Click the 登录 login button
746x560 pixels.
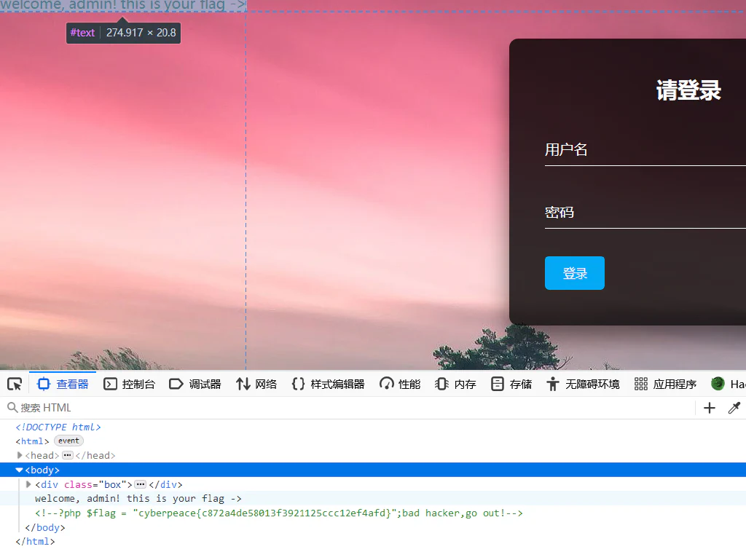pyautogui.click(x=574, y=273)
